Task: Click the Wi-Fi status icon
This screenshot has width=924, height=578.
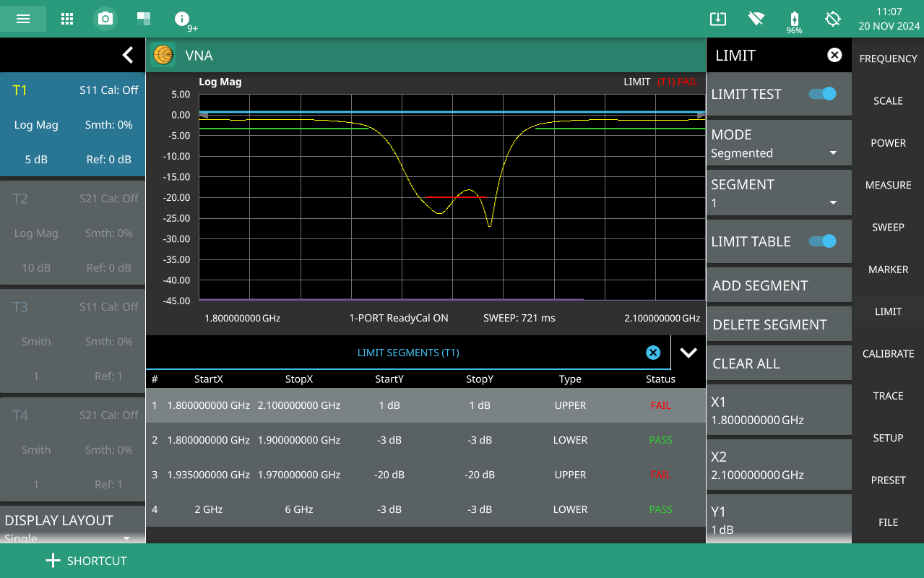Action: click(x=756, y=19)
